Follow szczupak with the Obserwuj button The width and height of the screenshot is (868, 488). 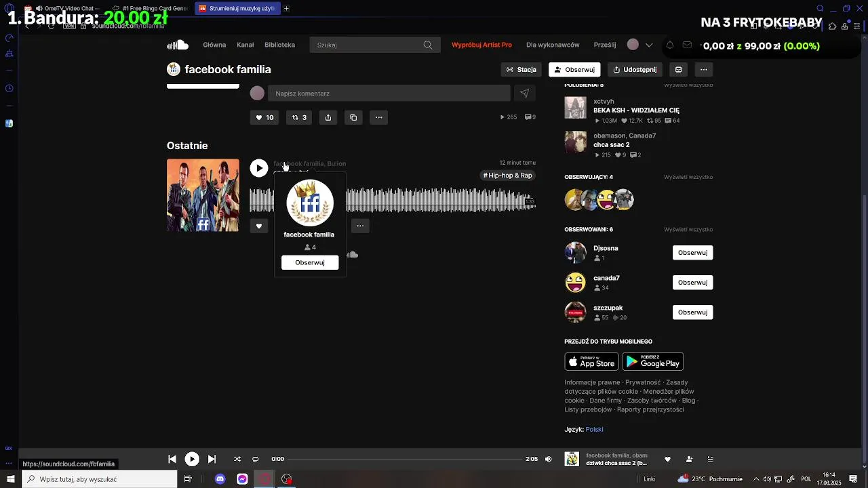[x=692, y=312]
